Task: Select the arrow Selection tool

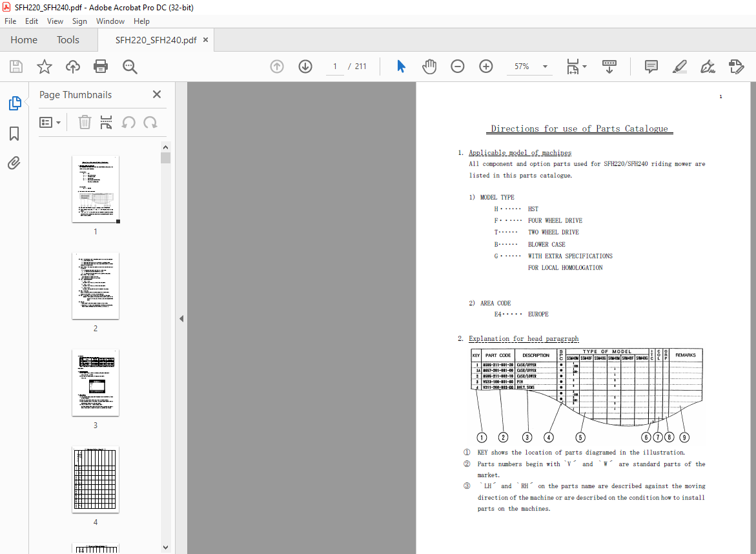Action: click(401, 67)
